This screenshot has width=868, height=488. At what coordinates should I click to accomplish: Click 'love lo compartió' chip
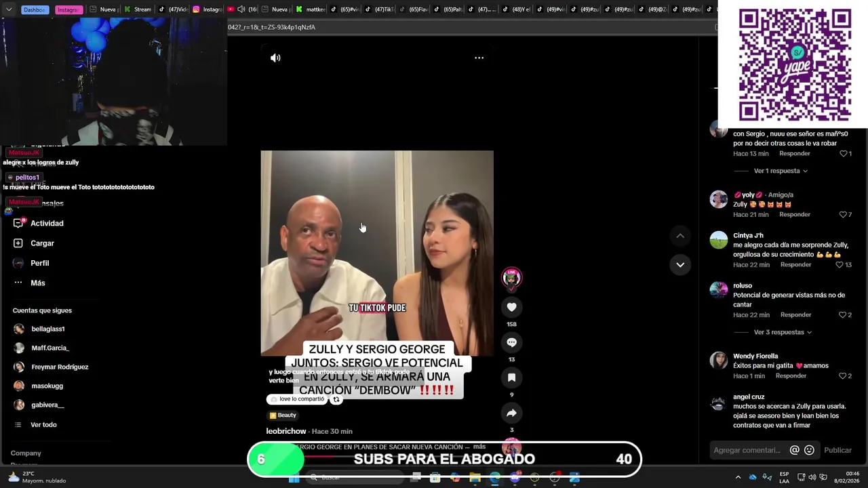tap(297, 399)
